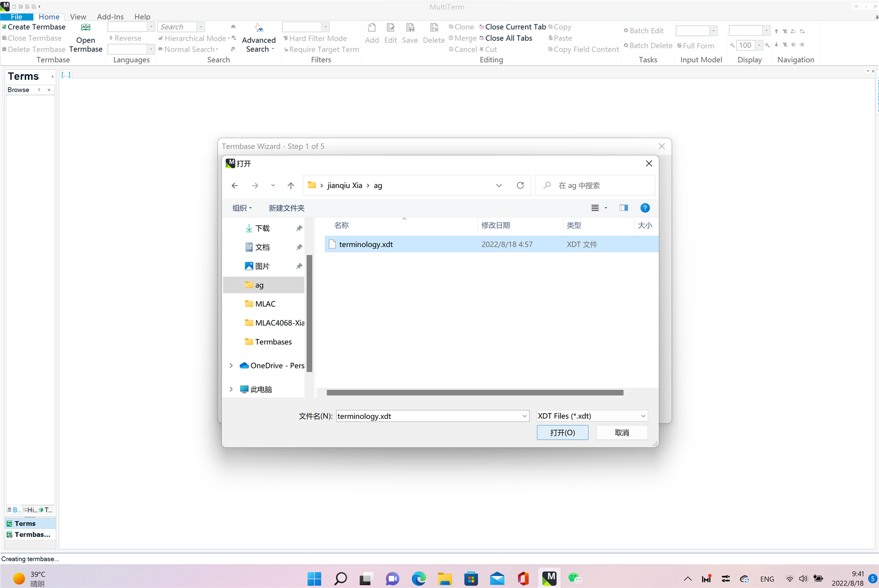Sort by 名称 column header

click(x=341, y=225)
